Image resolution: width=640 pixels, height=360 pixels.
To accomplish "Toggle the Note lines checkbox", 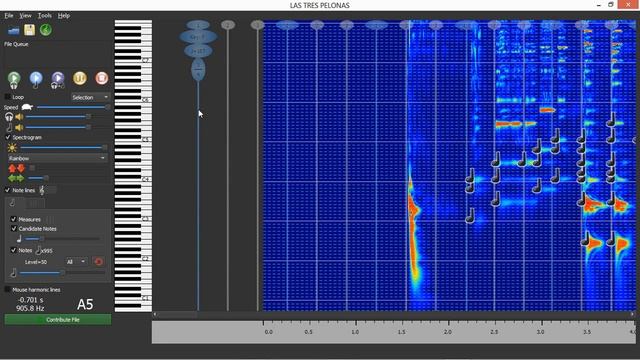I will click(x=7, y=190).
